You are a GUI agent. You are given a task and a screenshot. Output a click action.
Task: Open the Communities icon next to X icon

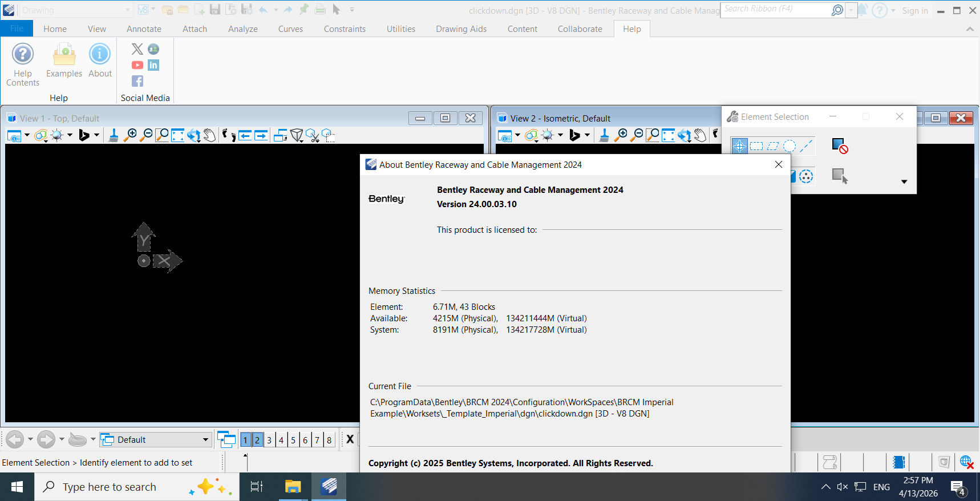153,49
